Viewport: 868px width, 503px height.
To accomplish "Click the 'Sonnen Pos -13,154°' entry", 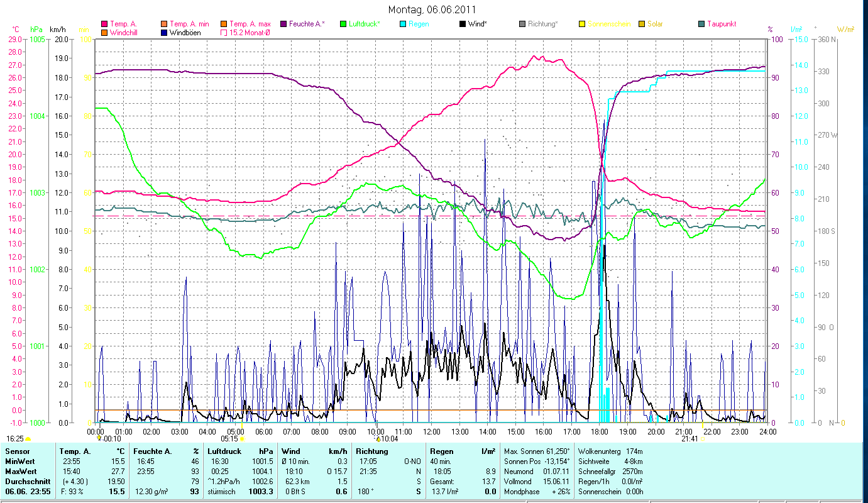I will point(537,461).
